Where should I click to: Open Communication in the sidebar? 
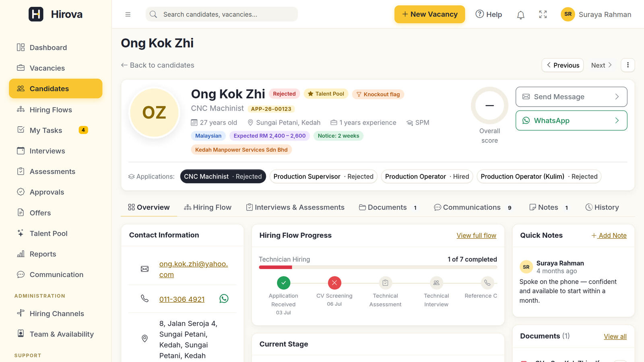(x=56, y=274)
